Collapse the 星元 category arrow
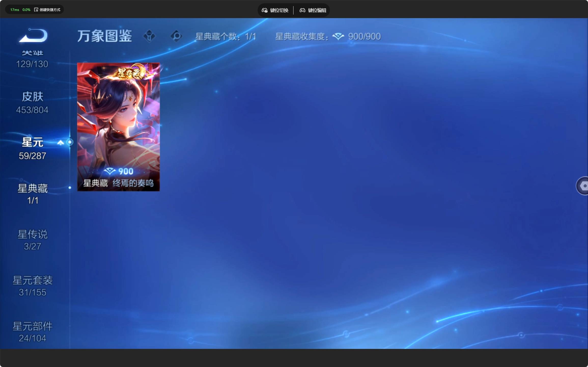588x367 pixels. [61, 142]
